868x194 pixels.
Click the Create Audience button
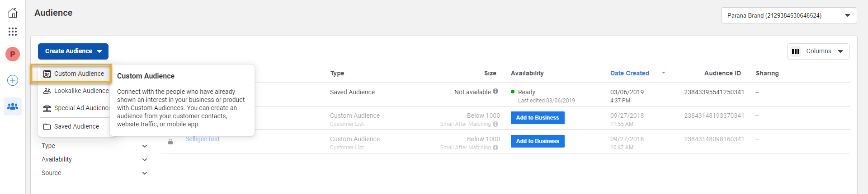click(x=73, y=51)
